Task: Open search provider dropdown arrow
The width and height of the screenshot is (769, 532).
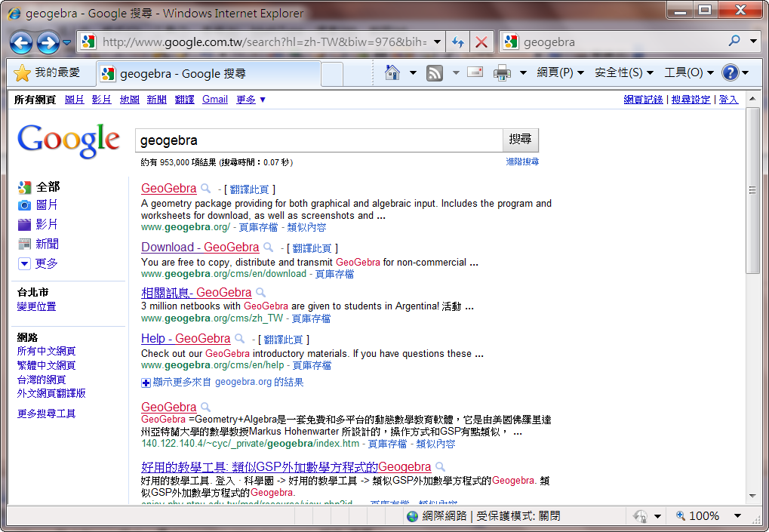Action: coord(753,42)
